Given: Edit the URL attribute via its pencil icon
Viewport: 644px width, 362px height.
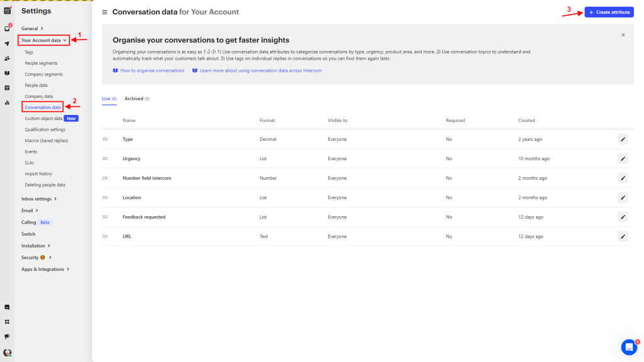Looking at the screenshot, I should tap(623, 236).
